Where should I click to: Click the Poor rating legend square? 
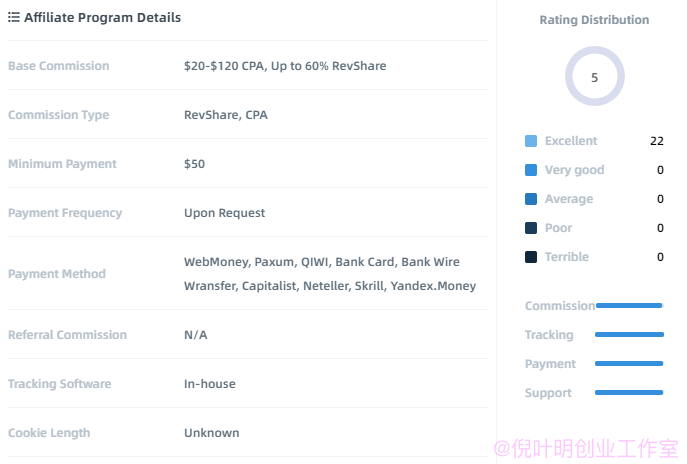[x=531, y=228]
